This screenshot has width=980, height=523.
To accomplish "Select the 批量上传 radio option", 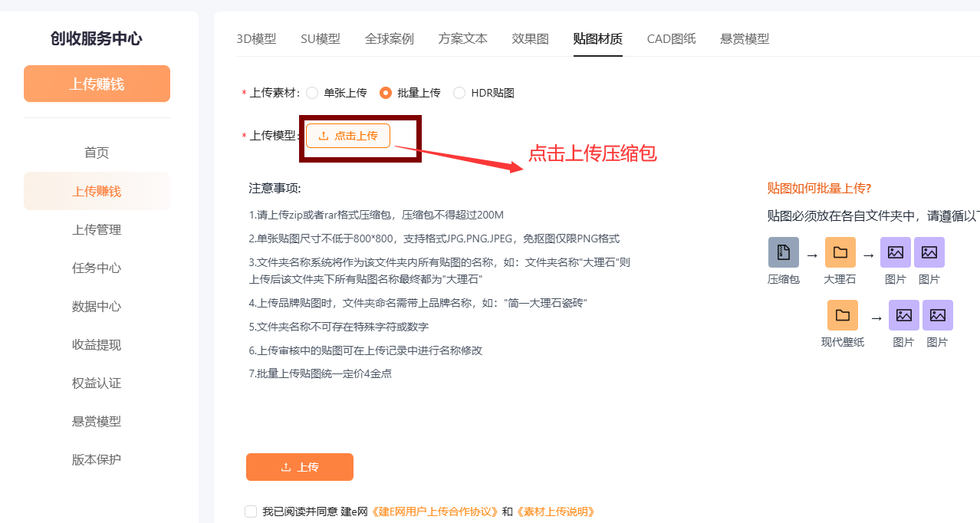I will (386, 93).
